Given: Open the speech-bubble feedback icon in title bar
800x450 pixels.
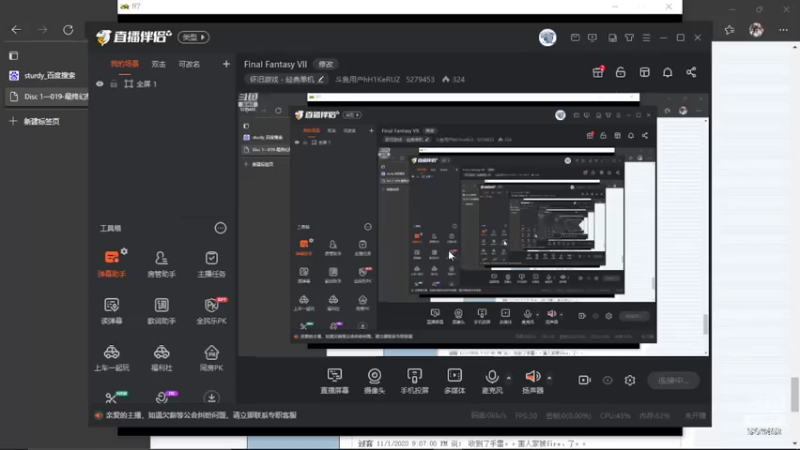Looking at the screenshot, I should 592,38.
